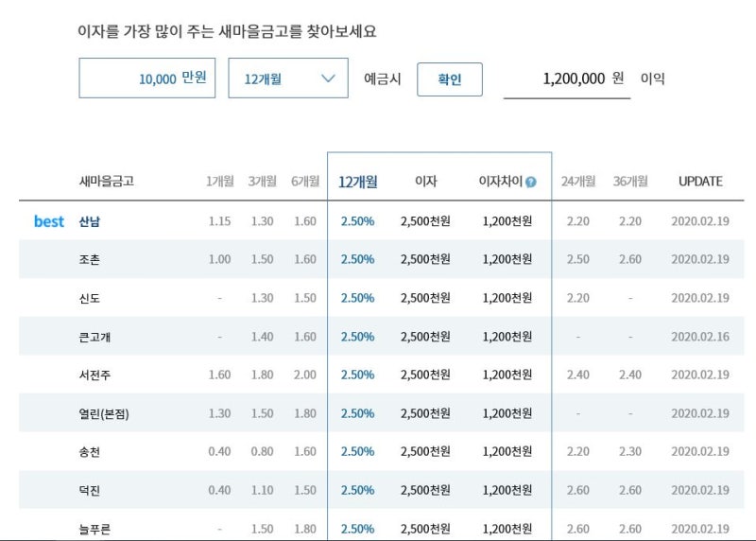
Task: Open the 큰고개 branch row name
Action: tap(95, 337)
